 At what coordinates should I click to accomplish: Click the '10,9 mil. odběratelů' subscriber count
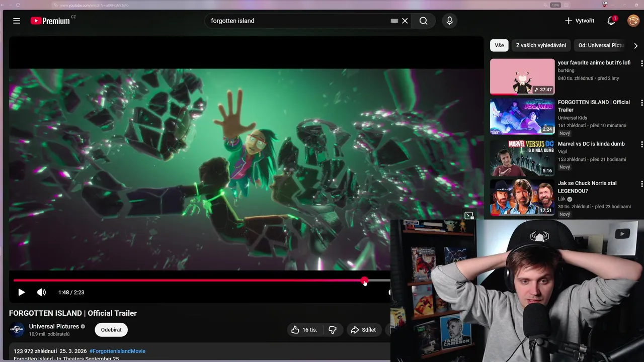click(49, 334)
